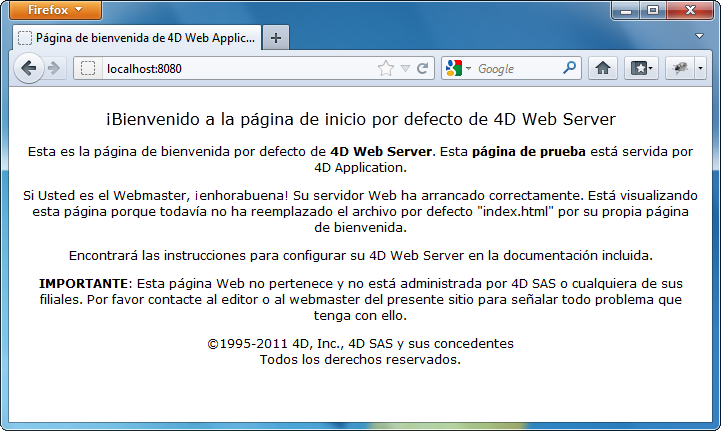The width and height of the screenshot is (721, 431).
Task: Open the list all tabs arrow
Action: (699, 36)
